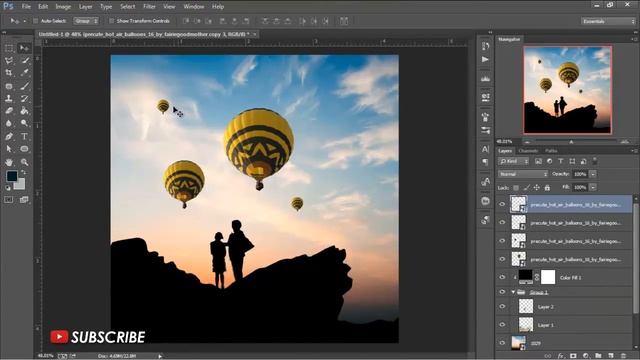Enable Show Transform Controls checkbox
This screenshot has width=640, height=360.
click(x=111, y=21)
